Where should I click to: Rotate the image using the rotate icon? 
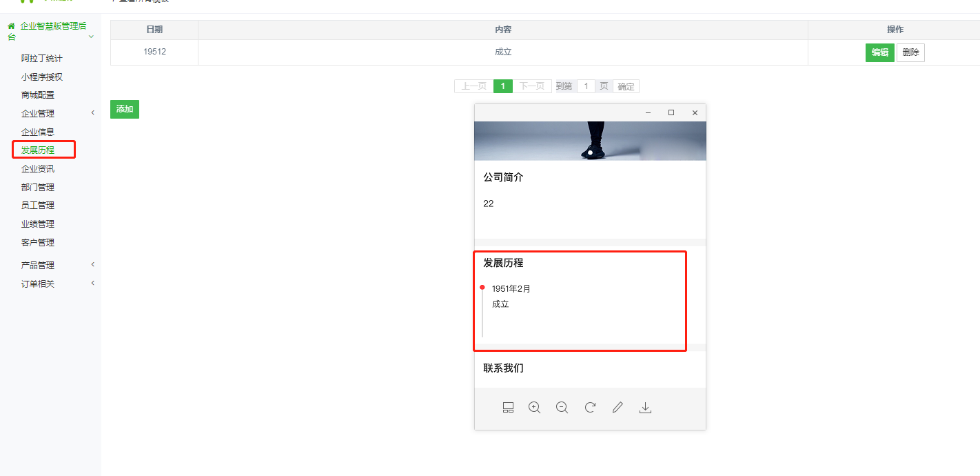tap(590, 408)
